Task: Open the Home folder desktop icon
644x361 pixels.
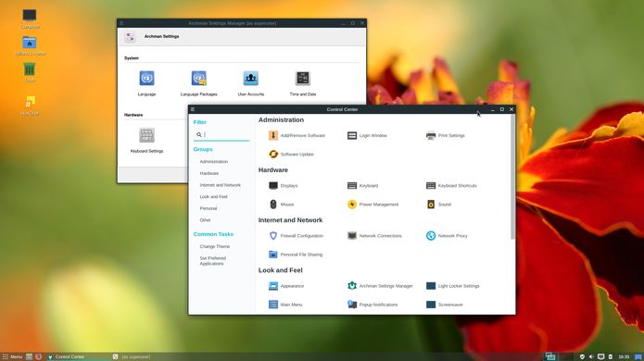Action: tap(30, 45)
